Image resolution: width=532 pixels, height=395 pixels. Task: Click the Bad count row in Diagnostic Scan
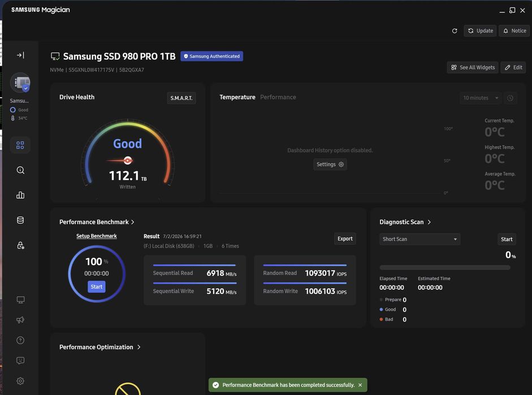[393, 319]
